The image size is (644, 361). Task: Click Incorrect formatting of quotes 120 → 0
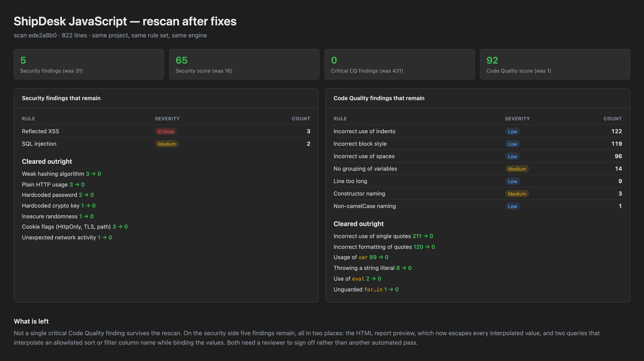[x=384, y=247]
